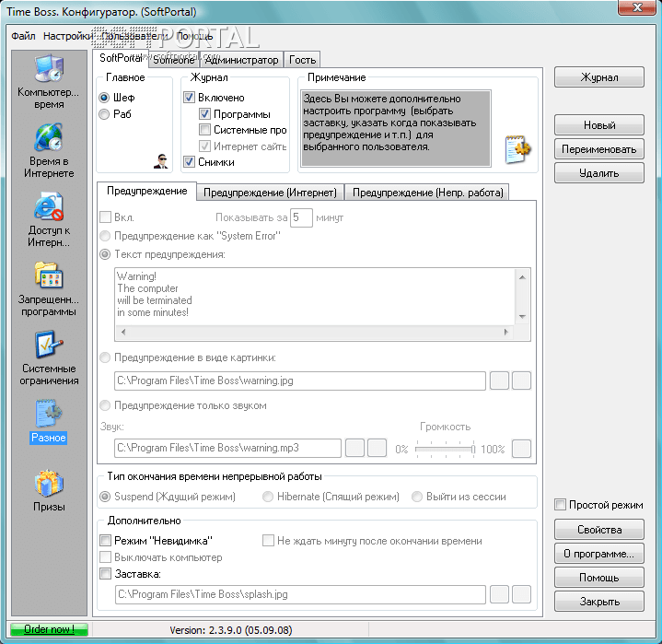Open the Предупреждение (Интернет) tab

click(270, 193)
